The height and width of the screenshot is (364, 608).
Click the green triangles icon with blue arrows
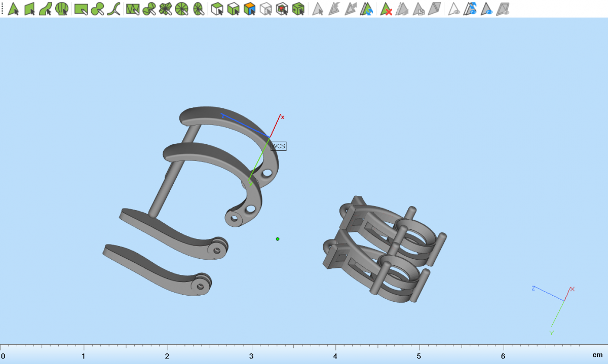(x=366, y=9)
